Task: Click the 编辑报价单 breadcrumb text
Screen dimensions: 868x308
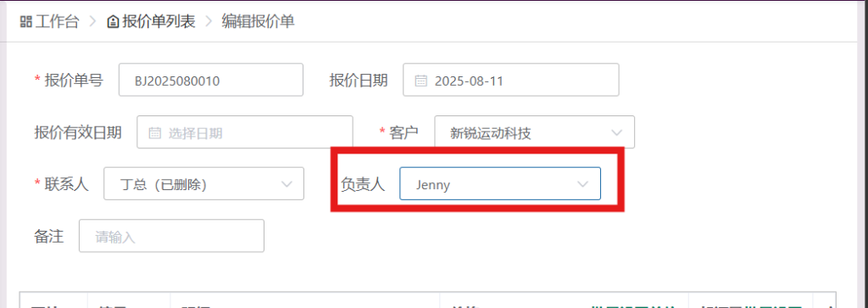Action: click(x=258, y=21)
